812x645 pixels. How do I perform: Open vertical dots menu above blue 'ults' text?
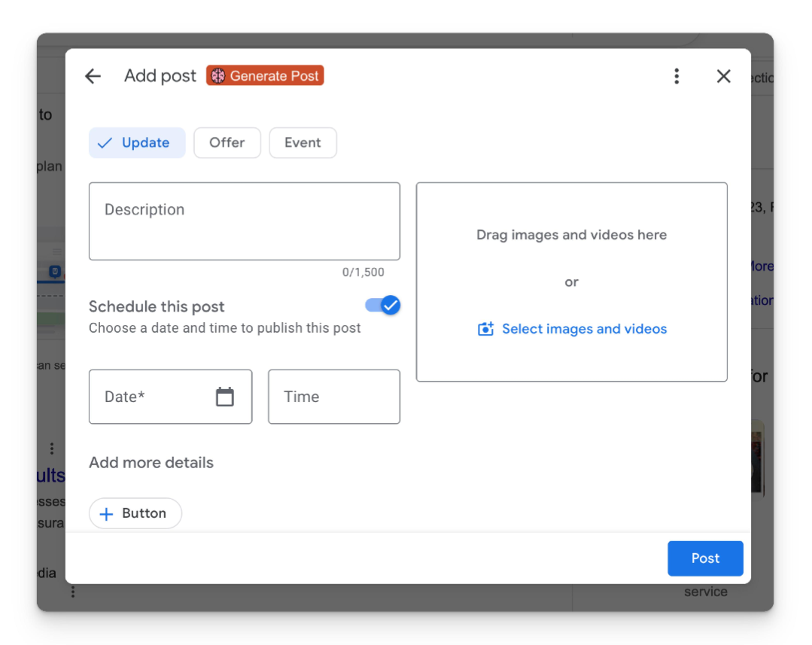point(51,449)
